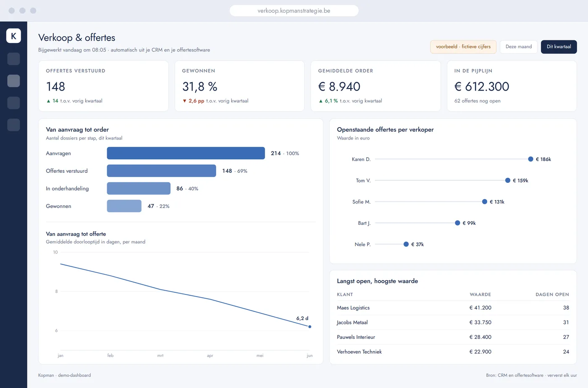Open the sidebar square directly beneath the K logo
Screen dimensions: 588x388
(13, 59)
